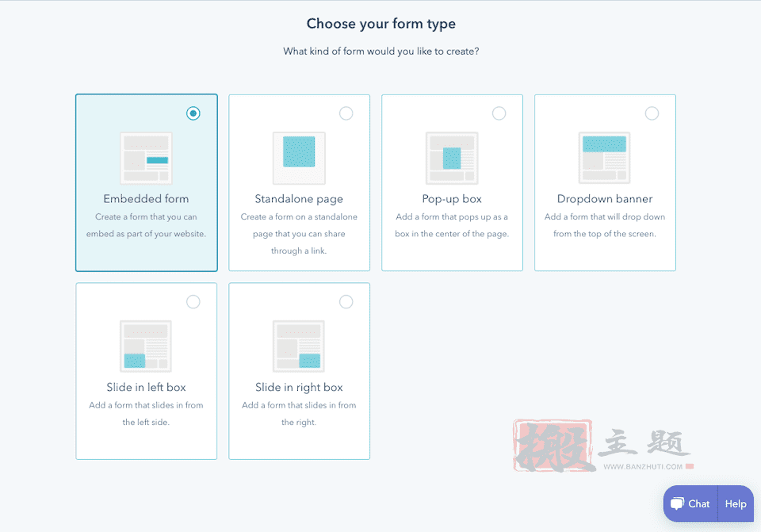Click "the left side." description line

(146, 423)
